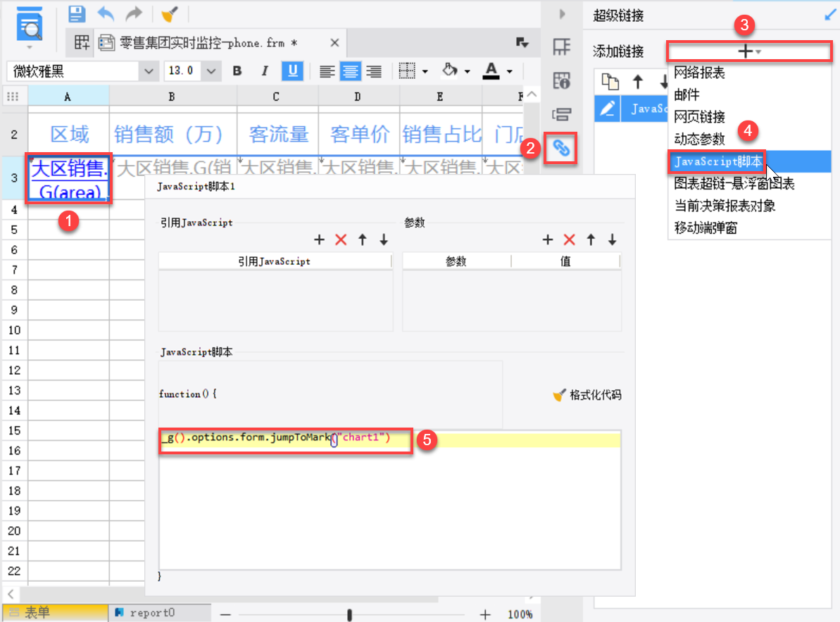Expand the fill color dropdown arrow
This screenshot has width=840, height=622.
[467, 71]
